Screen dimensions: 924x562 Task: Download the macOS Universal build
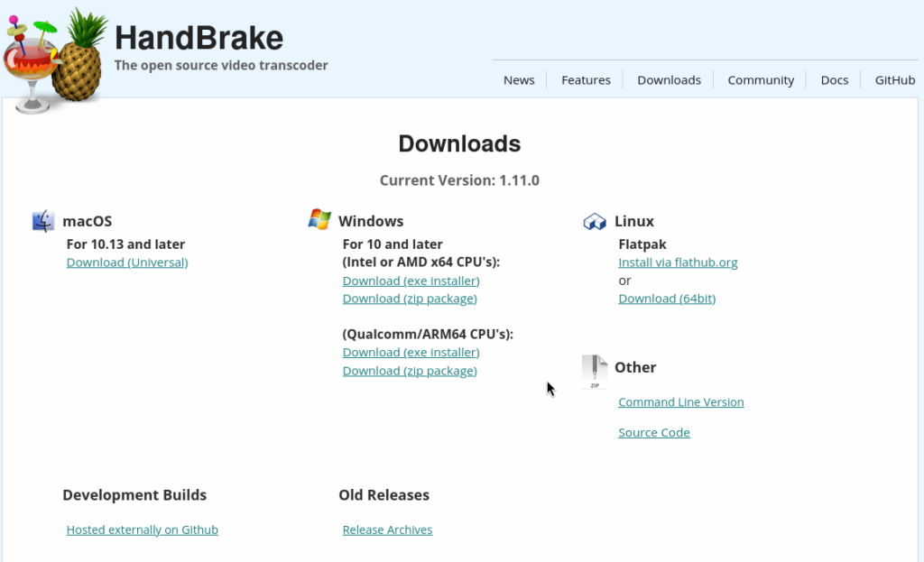(x=126, y=262)
